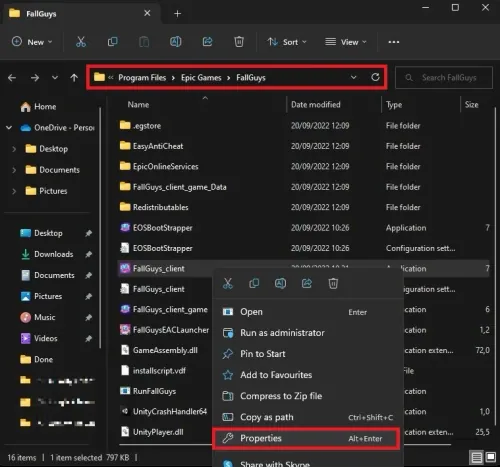Click the Copy icon in the top toolbar

pos(113,42)
